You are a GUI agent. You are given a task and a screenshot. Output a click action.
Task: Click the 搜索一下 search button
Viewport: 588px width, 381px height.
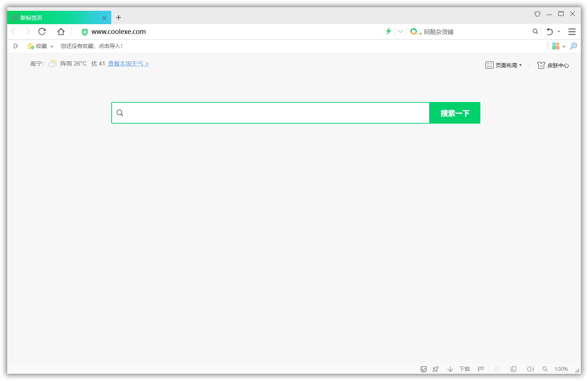454,113
